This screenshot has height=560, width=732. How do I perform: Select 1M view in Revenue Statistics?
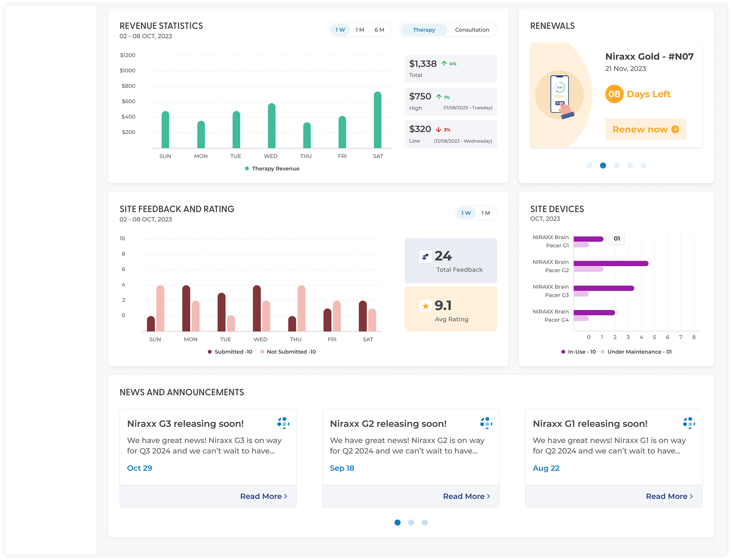[359, 30]
